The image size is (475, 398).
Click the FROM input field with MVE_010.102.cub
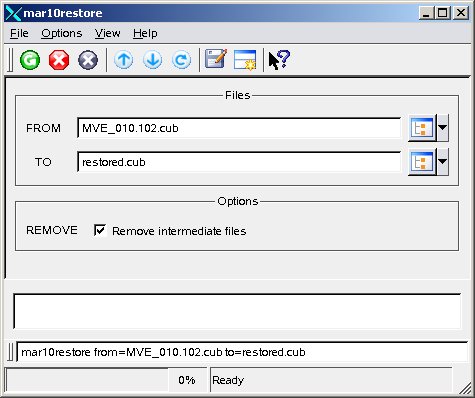coord(239,128)
